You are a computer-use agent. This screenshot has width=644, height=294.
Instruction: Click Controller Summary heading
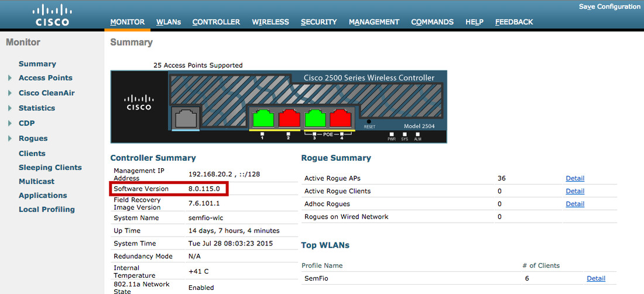[153, 158]
